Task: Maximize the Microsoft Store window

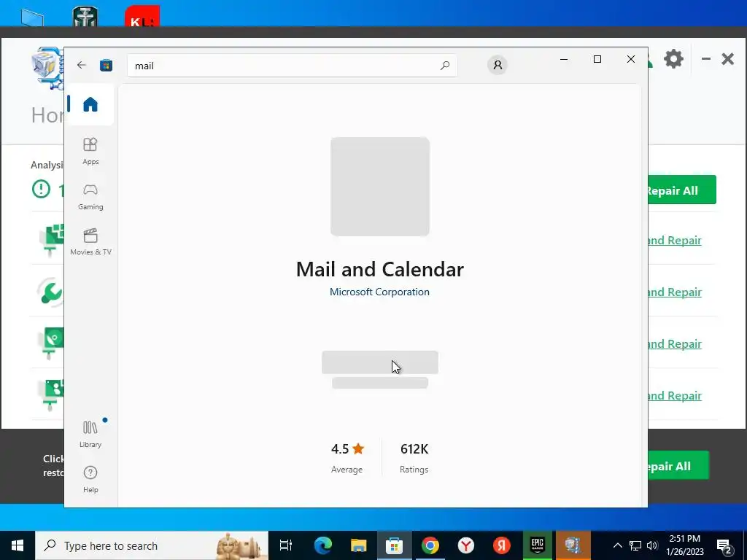Action: pyautogui.click(x=597, y=59)
